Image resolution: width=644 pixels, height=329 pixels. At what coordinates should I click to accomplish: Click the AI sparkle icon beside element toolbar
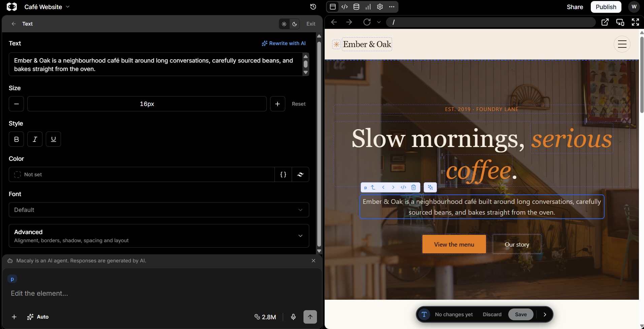tap(430, 187)
